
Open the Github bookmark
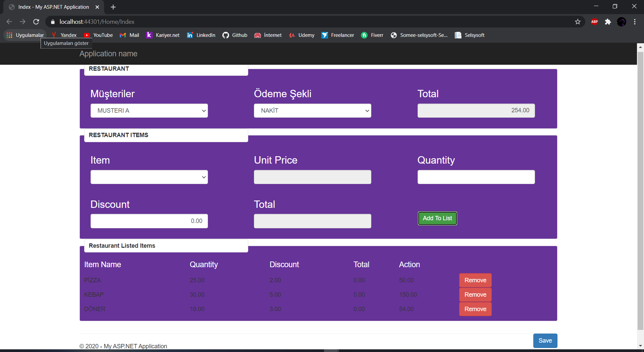click(235, 35)
